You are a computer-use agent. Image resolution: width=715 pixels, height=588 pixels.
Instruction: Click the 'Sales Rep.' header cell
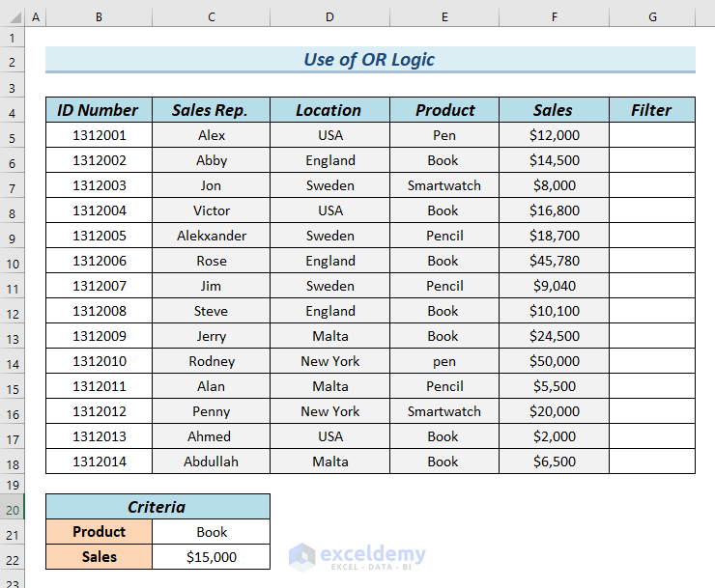point(212,110)
